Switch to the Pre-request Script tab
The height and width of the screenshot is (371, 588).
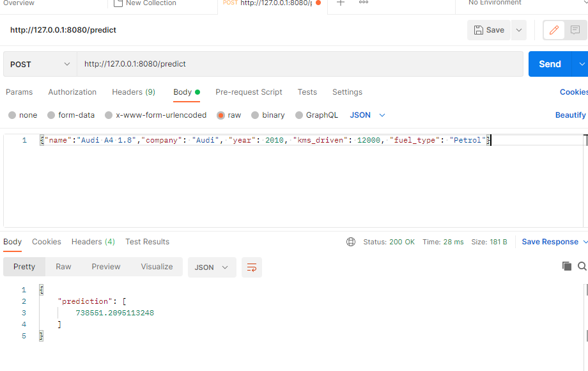click(x=249, y=92)
